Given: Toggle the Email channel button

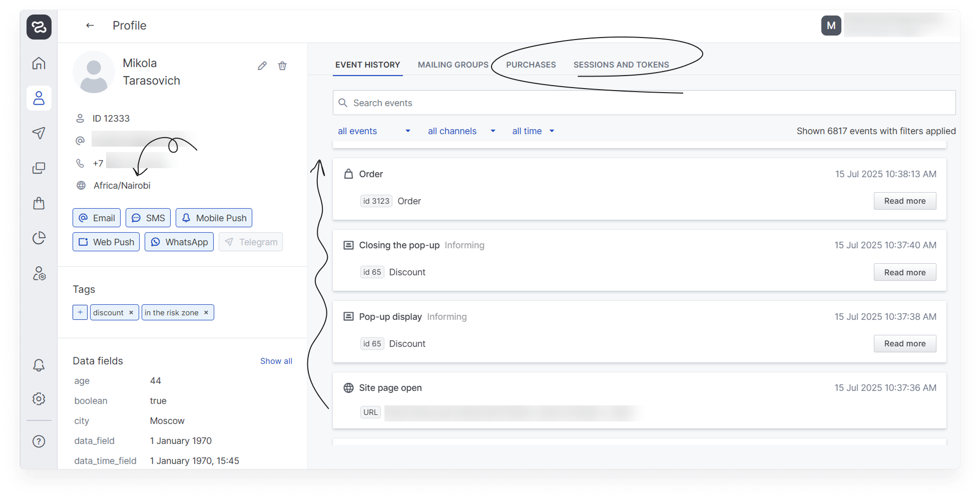Looking at the screenshot, I should point(97,218).
